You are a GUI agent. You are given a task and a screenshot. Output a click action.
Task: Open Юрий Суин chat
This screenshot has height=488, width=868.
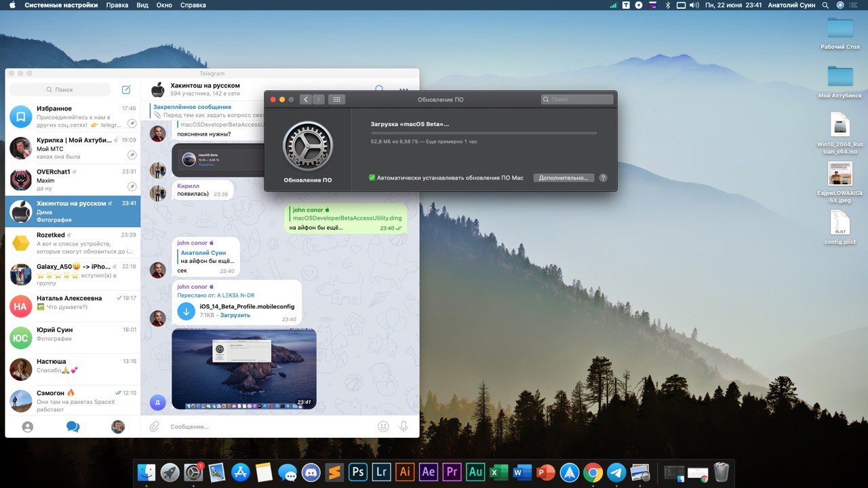point(73,338)
